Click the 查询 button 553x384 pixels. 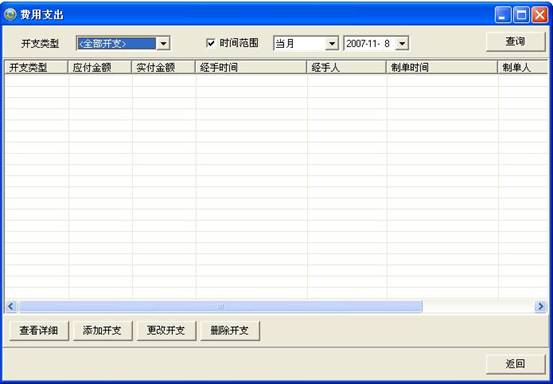click(516, 42)
